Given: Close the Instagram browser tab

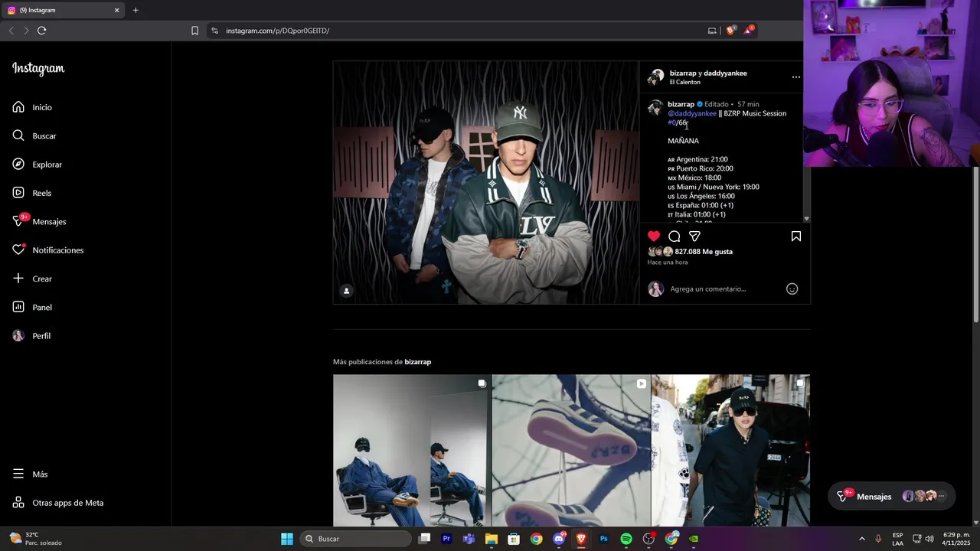Looking at the screenshot, I should point(116,10).
